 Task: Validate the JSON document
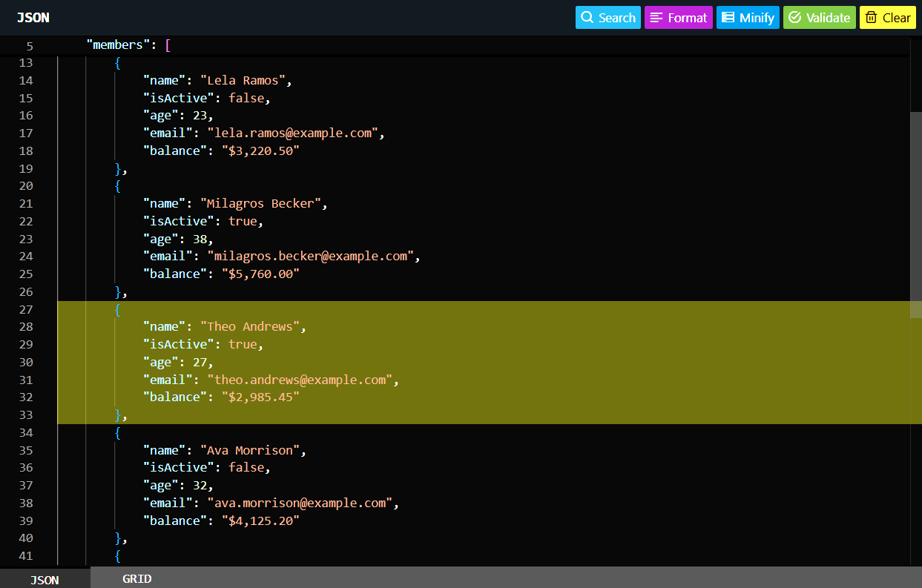pos(819,17)
